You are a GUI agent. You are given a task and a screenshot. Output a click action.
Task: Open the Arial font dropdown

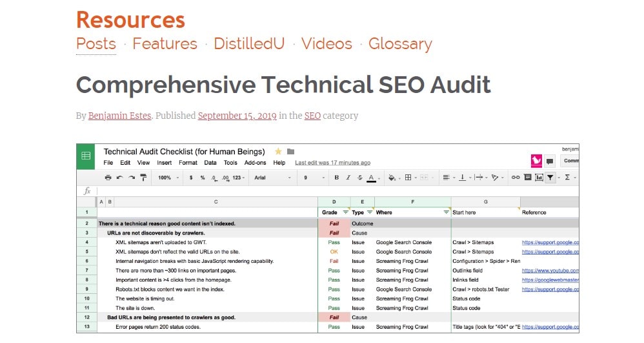[x=271, y=178]
